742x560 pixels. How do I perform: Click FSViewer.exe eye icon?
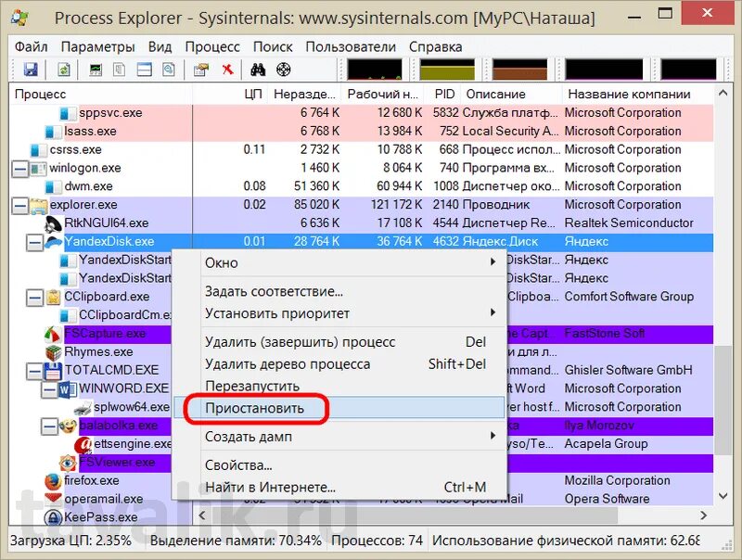[x=68, y=463]
